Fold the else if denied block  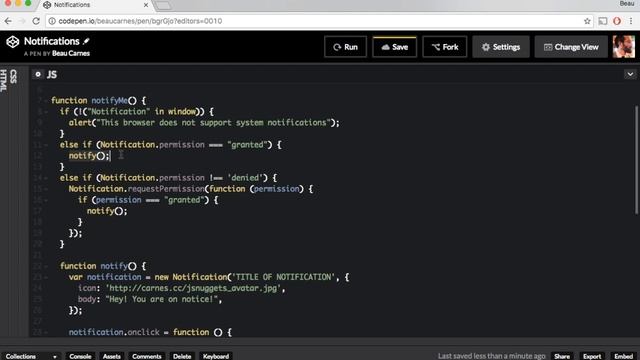pos(45,178)
